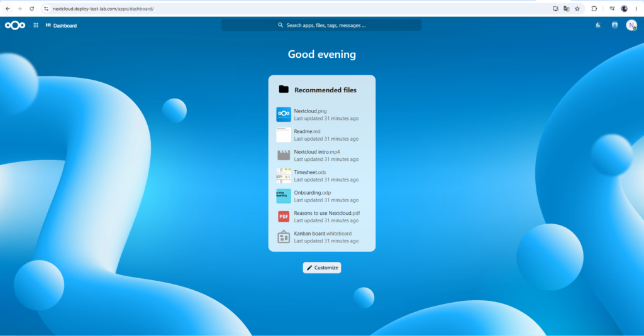Click the site information icon

[46, 9]
